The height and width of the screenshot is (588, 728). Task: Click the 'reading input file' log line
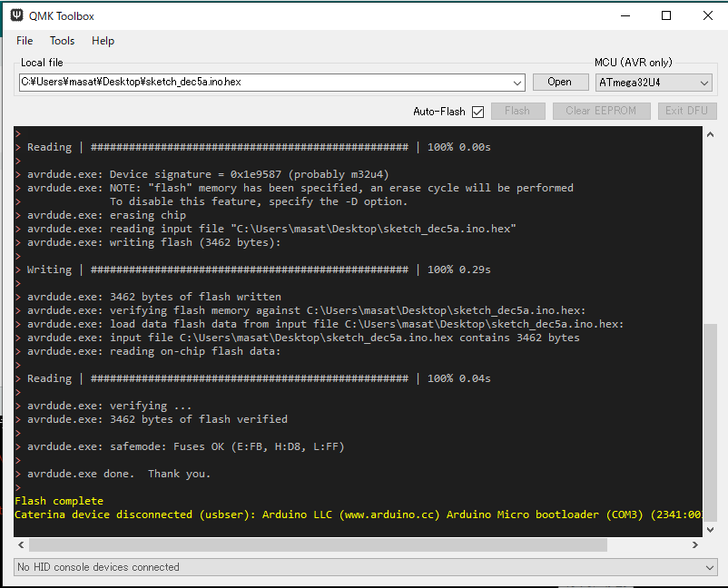[x=271, y=229]
